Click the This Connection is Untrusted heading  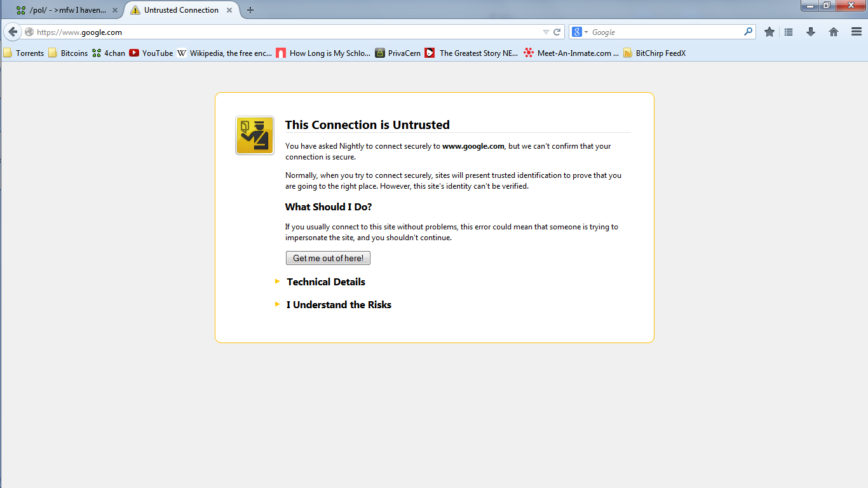click(x=367, y=125)
